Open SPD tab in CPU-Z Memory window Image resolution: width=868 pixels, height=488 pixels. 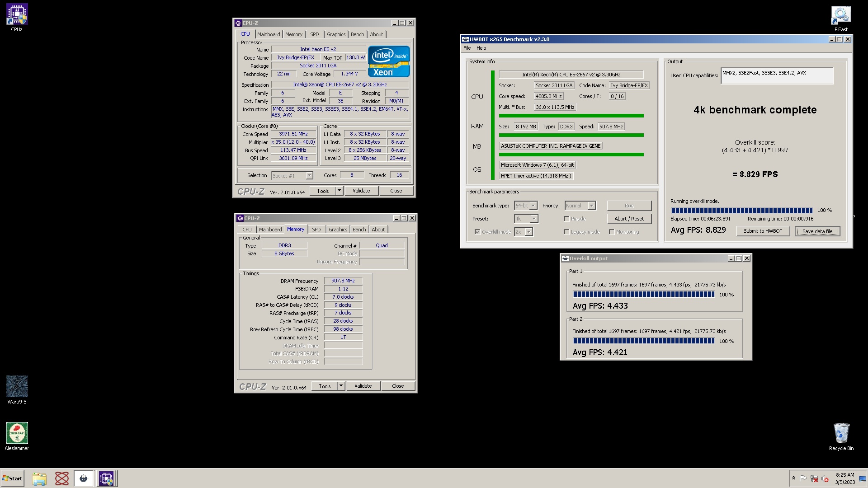316,230
